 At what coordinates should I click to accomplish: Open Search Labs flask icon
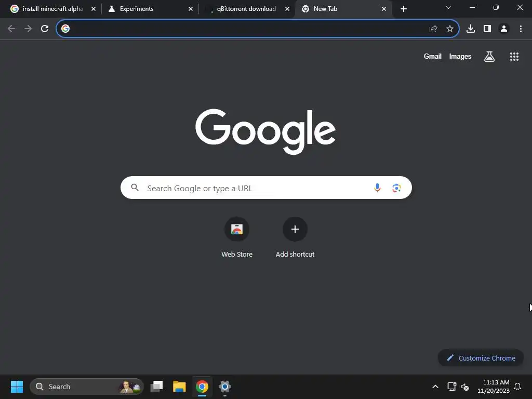(489, 56)
